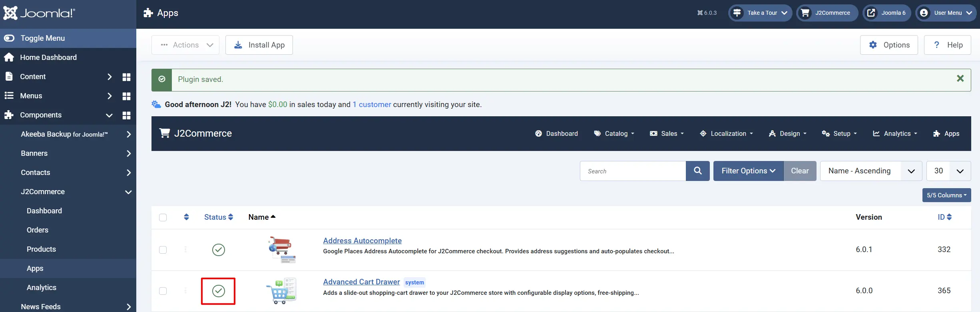Dismiss the Plugin saved message
This screenshot has height=312, width=980.
pyautogui.click(x=960, y=79)
